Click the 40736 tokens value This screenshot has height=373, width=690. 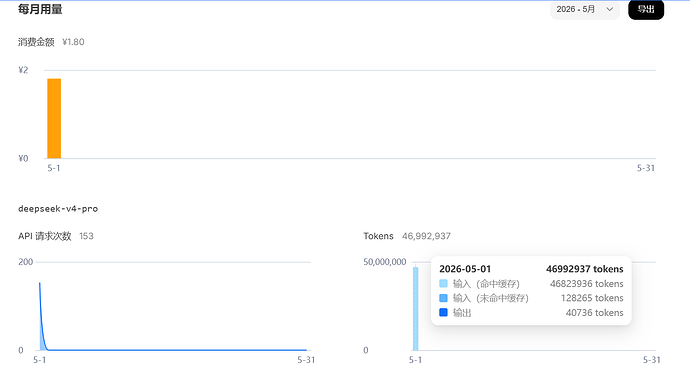595,313
